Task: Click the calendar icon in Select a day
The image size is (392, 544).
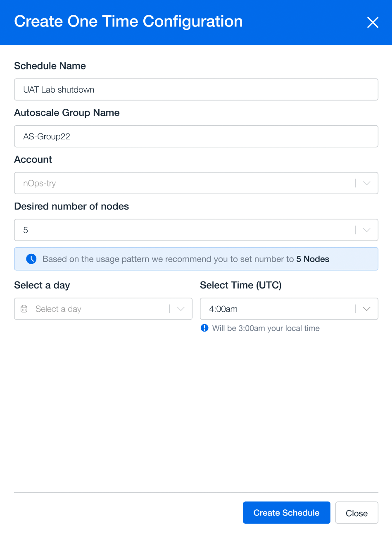Action: tap(24, 309)
